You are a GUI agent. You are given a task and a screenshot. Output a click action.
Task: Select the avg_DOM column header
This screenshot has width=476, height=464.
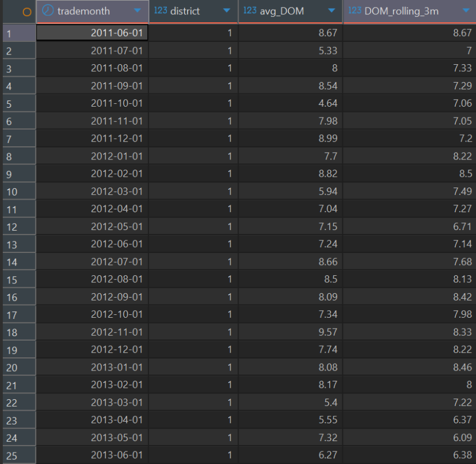(x=290, y=11)
